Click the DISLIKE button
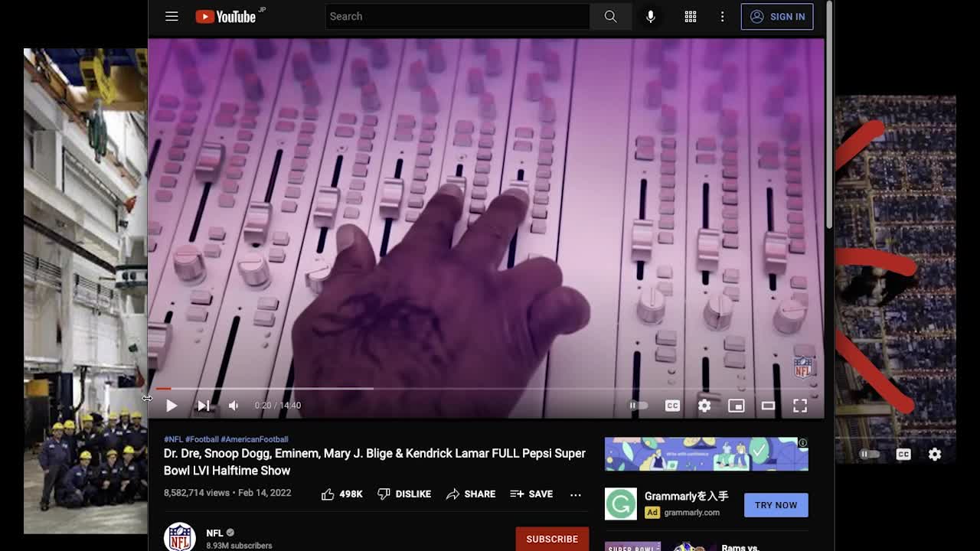Viewport: 980px width, 551px height. [403, 494]
